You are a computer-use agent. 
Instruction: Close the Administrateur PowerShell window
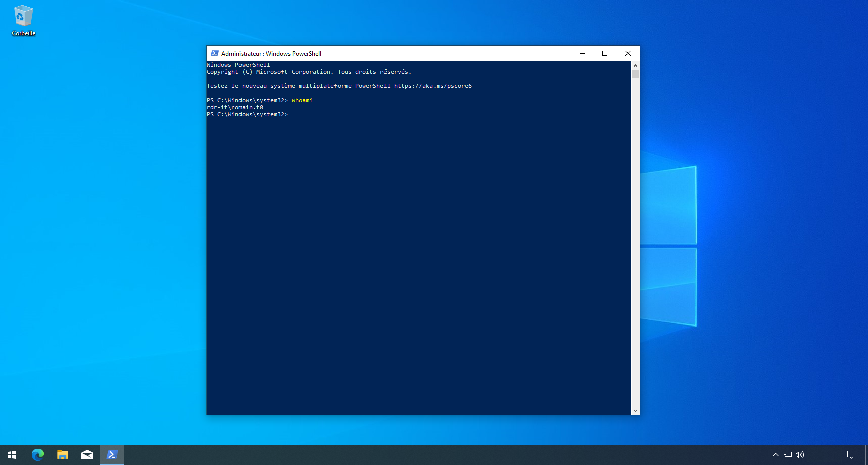point(628,53)
